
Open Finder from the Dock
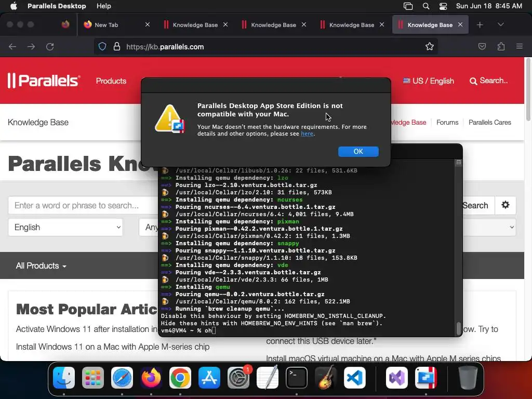(x=64, y=378)
